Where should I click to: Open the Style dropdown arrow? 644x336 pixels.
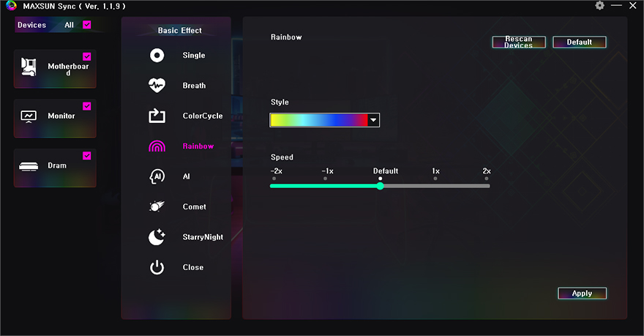coord(373,120)
